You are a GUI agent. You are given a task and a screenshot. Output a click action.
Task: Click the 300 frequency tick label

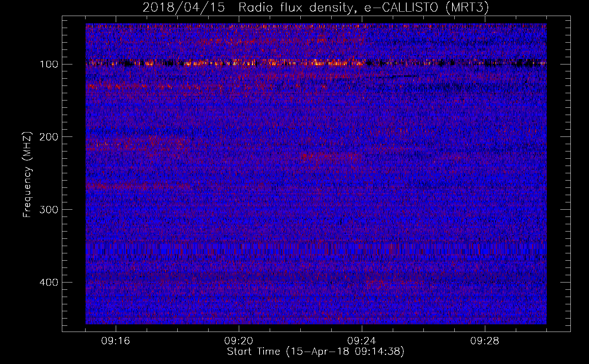(x=49, y=210)
